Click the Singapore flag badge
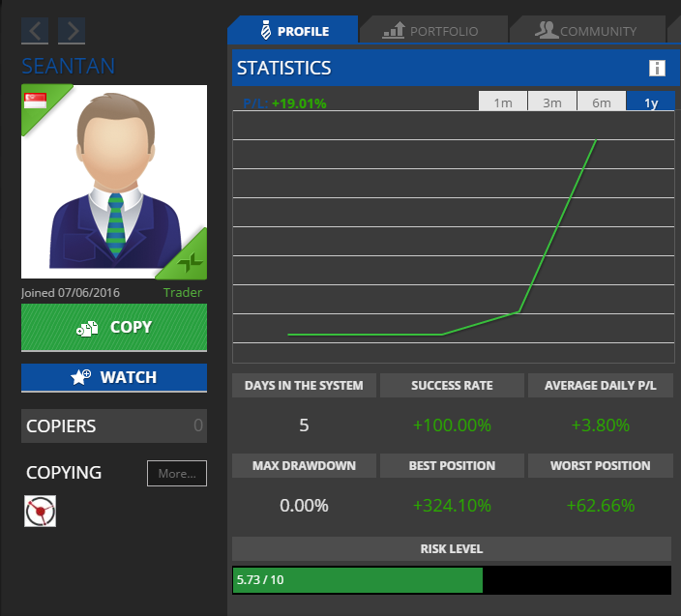The image size is (681, 616). click(x=35, y=100)
